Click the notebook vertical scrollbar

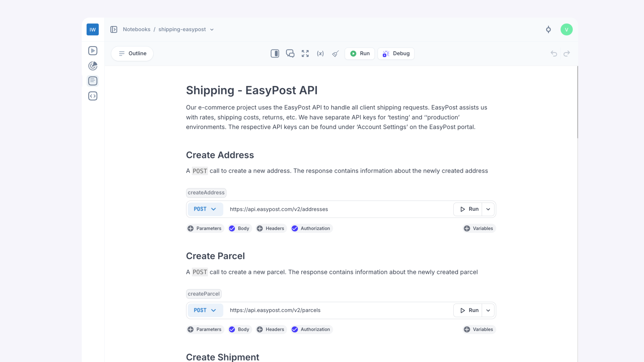(577, 102)
